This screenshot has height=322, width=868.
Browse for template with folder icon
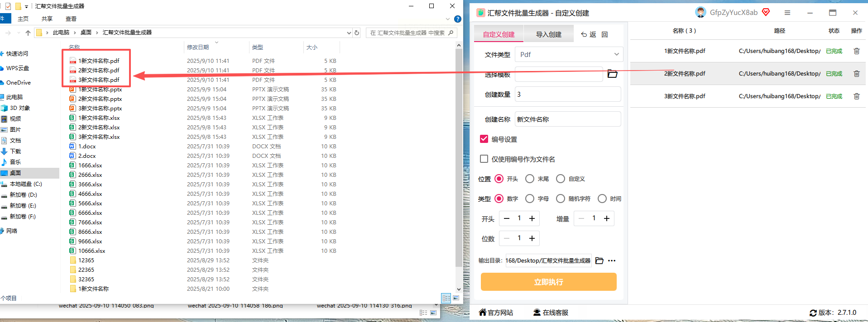(x=612, y=74)
